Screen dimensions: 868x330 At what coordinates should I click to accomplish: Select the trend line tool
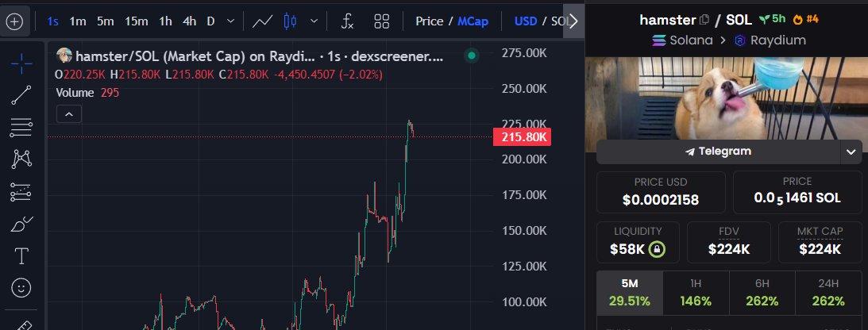point(21,95)
